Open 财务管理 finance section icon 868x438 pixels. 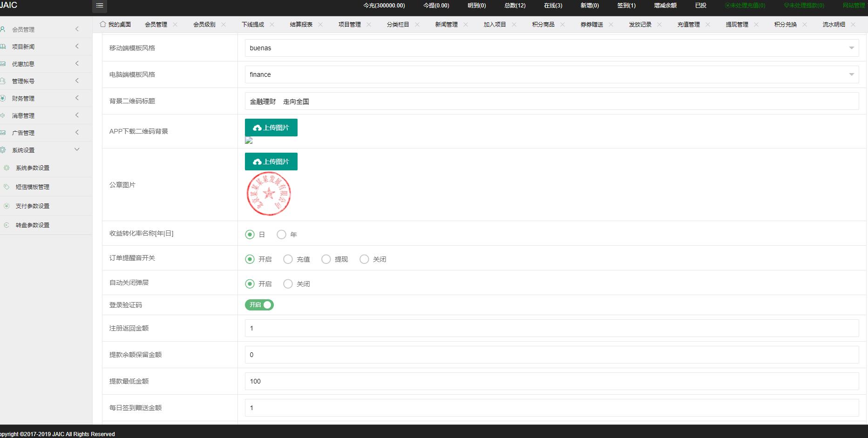coord(4,98)
